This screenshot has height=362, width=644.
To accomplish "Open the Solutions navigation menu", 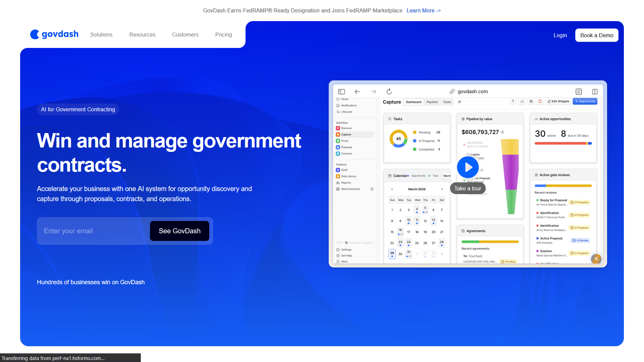I will click(101, 35).
